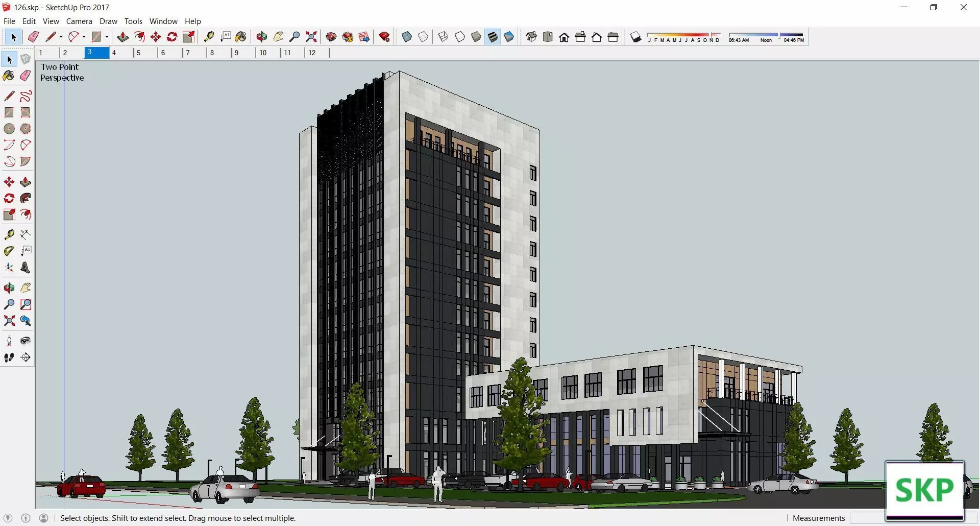
Task: Select the Eraser tool in the top toolbar
Action: [34, 37]
